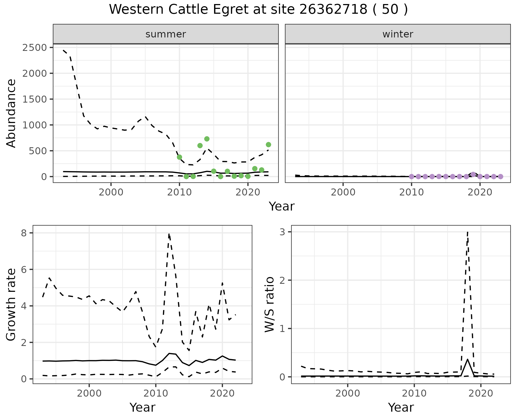The height and width of the screenshot is (420, 517).
Task: Click the 'Year' label under the W/S ratio plot
Action: click(401, 407)
